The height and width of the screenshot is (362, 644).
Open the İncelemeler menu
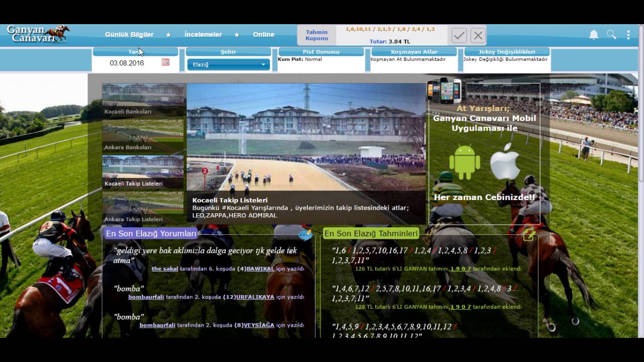pyautogui.click(x=203, y=35)
